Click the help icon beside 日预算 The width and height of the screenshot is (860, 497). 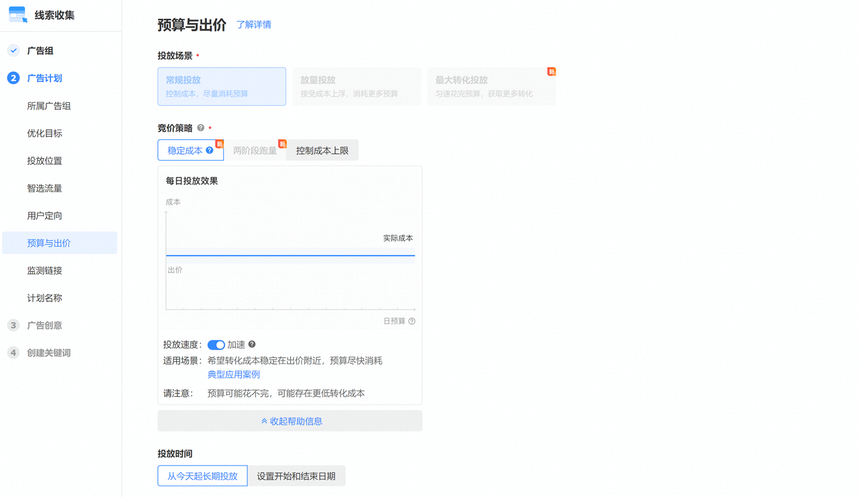[412, 321]
